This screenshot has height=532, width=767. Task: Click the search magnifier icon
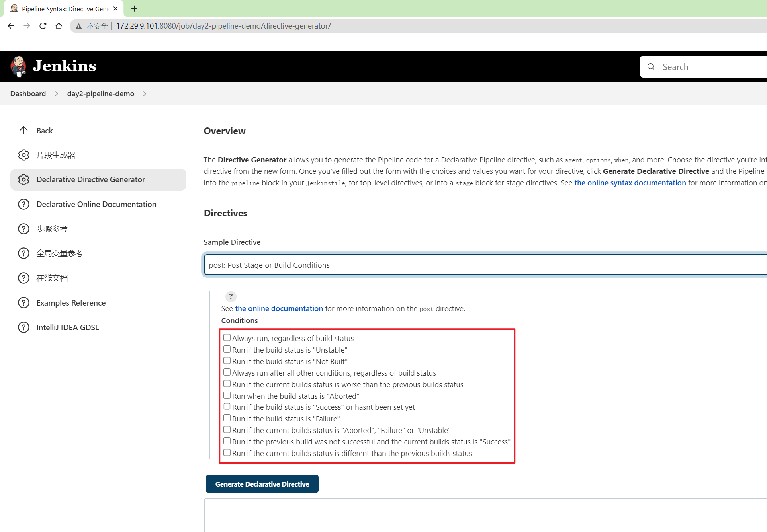[x=651, y=67]
